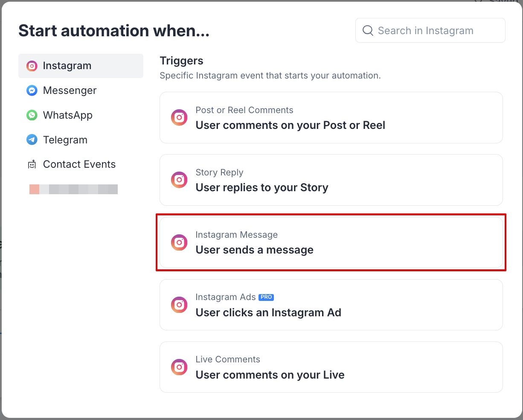Viewport: 523px width, 420px height.
Task: Focus the Search in Instagram field
Action: (430, 30)
